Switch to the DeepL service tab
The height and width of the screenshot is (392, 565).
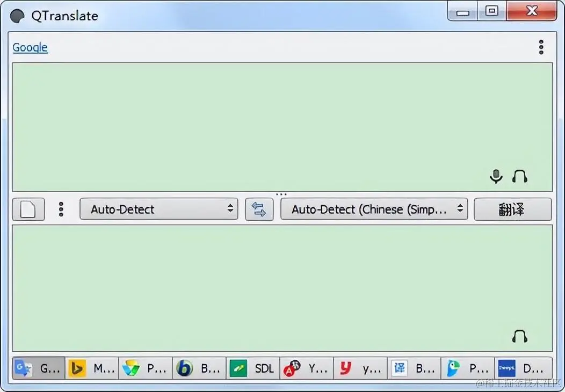[524, 368]
